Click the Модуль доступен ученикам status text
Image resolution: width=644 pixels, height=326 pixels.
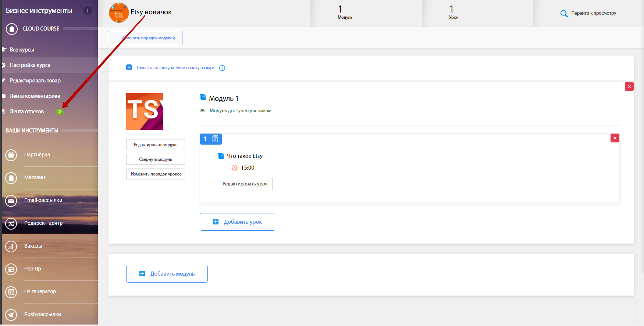[241, 111]
